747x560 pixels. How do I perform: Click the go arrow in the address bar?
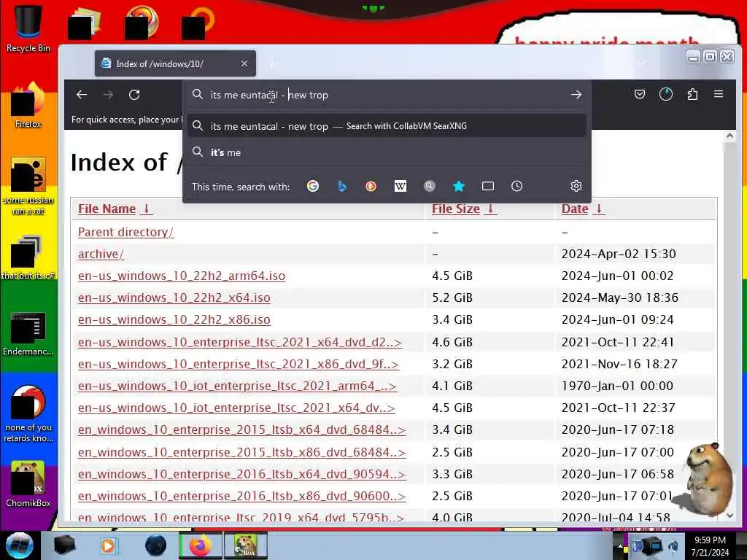point(576,95)
